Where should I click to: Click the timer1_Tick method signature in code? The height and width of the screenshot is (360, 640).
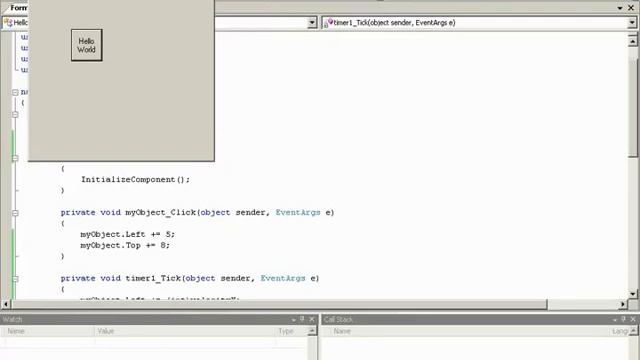pos(190,278)
